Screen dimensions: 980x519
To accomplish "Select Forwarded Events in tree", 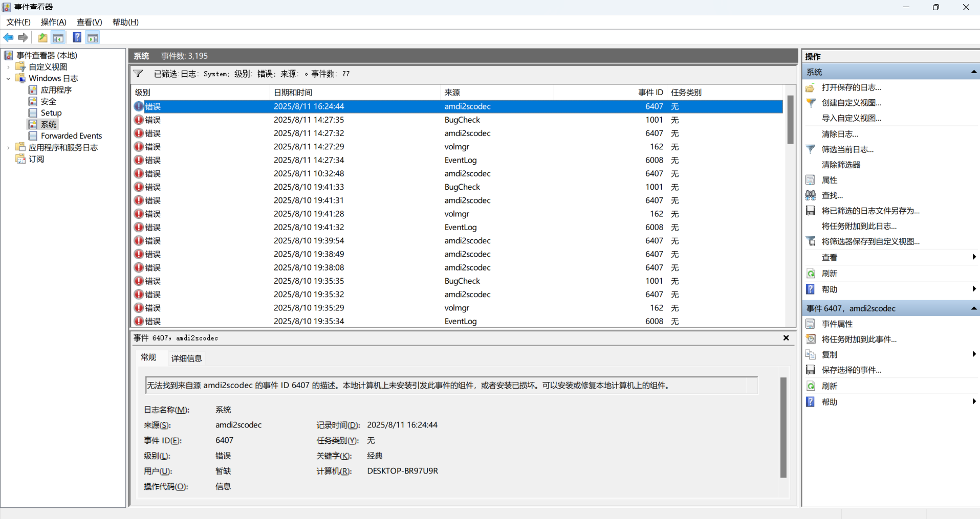I will coord(71,136).
